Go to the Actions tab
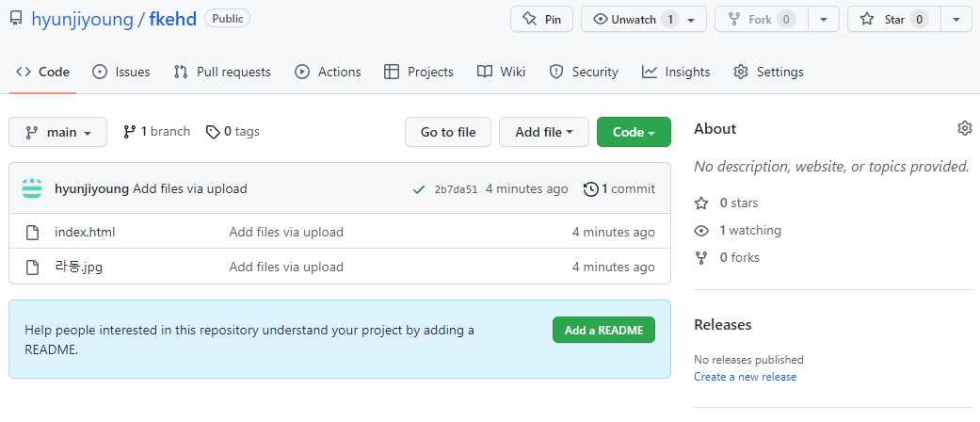The width and height of the screenshot is (980, 422). tap(328, 72)
